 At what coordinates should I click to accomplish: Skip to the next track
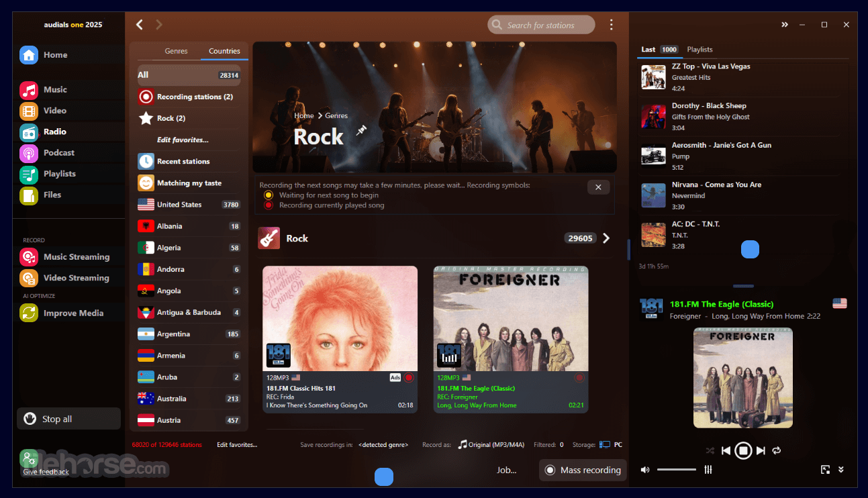point(761,450)
